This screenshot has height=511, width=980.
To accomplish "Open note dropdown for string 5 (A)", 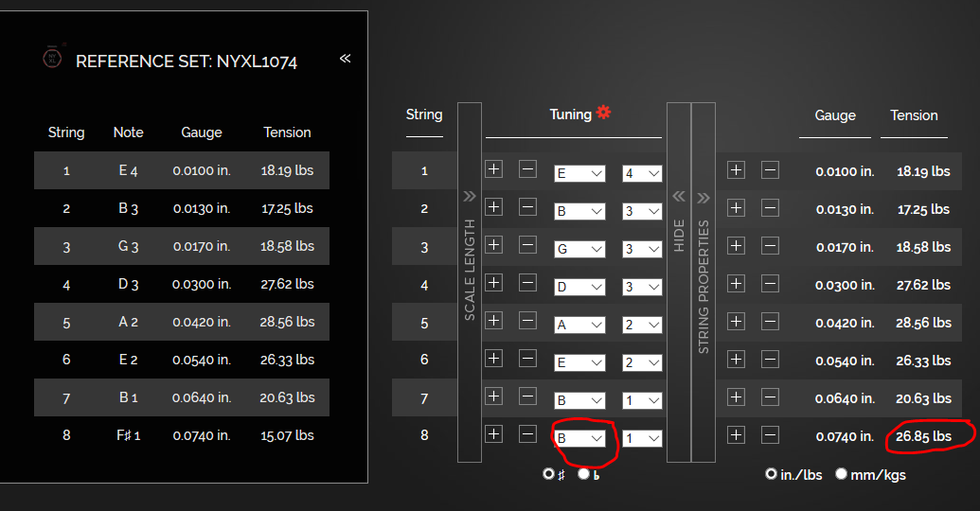I will click(x=579, y=325).
